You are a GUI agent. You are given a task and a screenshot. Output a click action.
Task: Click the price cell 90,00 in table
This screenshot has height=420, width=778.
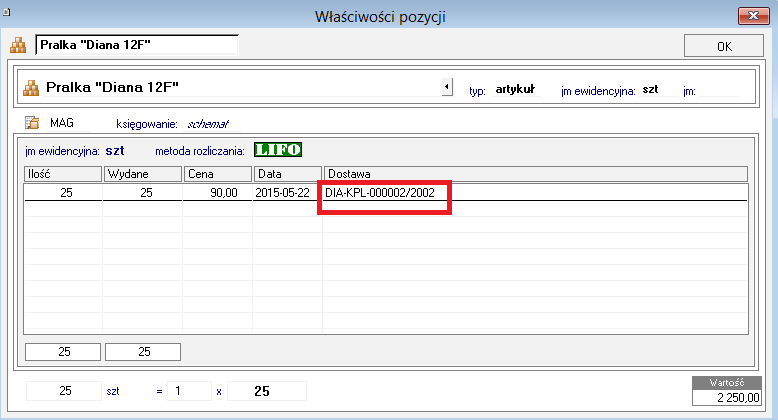[x=217, y=193]
